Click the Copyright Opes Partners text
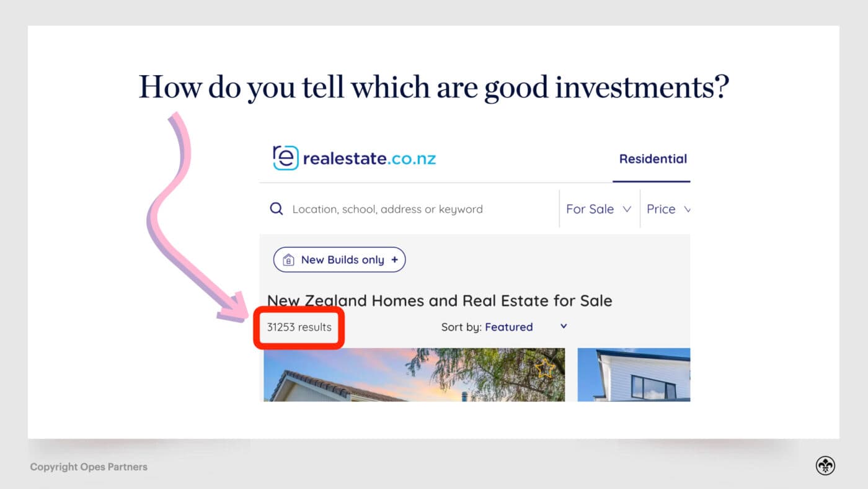This screenshot has height=489, width=868. 88,467
